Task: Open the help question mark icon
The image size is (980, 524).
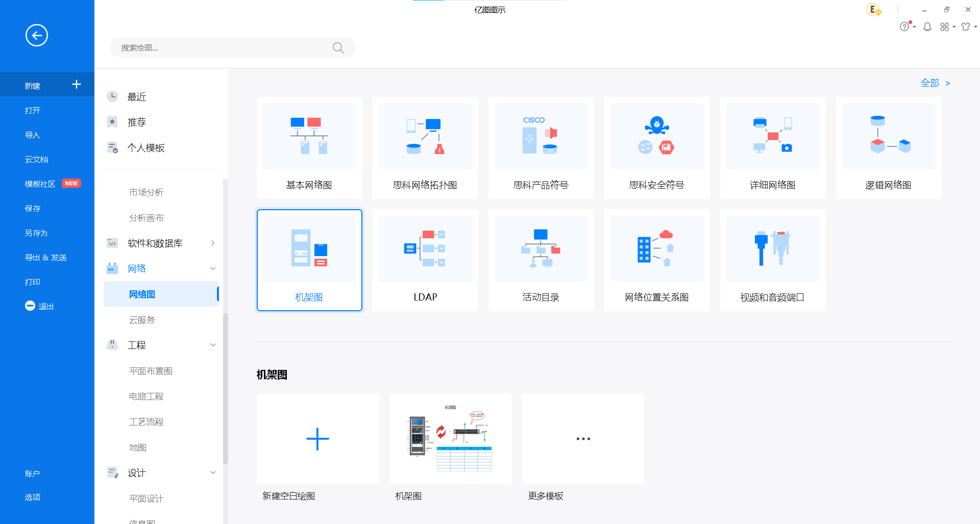Action: pyautogui.click(x=904, y=27)
